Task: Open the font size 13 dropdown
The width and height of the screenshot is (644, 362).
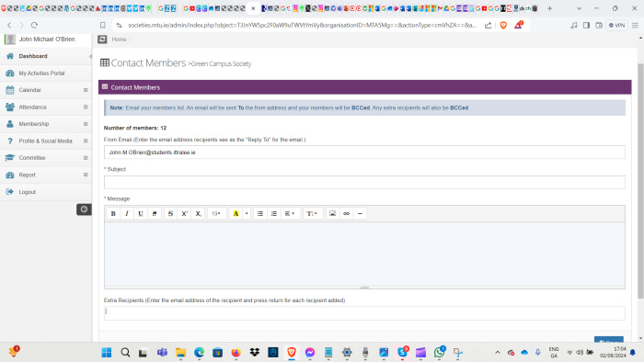Action: pos(216,213)
